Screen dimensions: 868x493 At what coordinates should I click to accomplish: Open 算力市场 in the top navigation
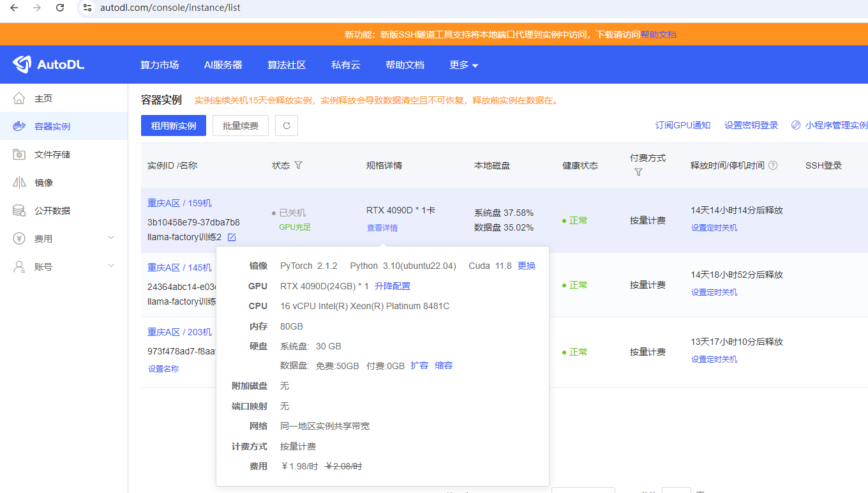[160, 65]
